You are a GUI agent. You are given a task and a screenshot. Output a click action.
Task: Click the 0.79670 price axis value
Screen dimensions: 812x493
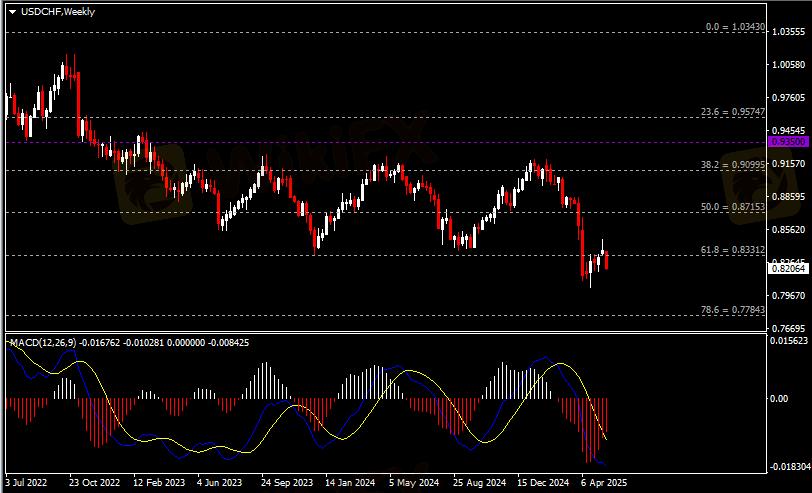[x=788, y=295]
